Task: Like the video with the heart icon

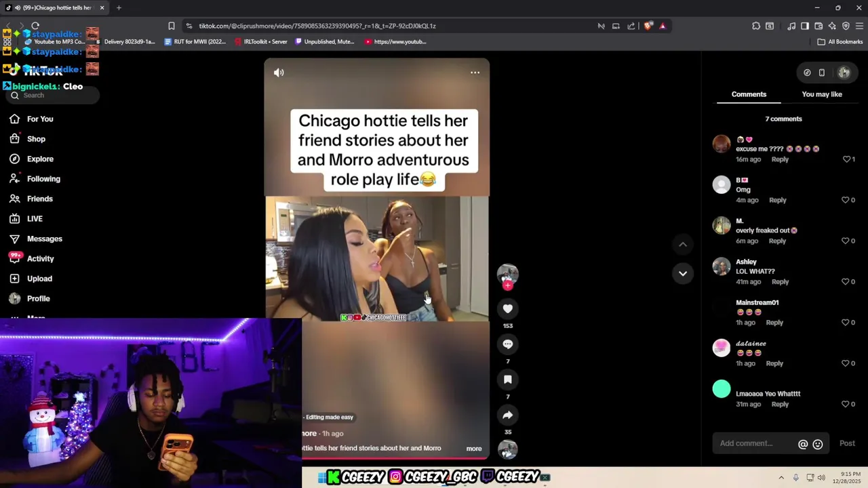Action: click(x=508, y=309)
